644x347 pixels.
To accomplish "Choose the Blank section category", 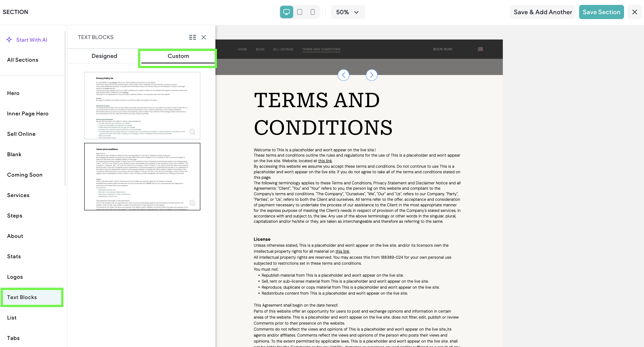I will [x=14, y=154].
